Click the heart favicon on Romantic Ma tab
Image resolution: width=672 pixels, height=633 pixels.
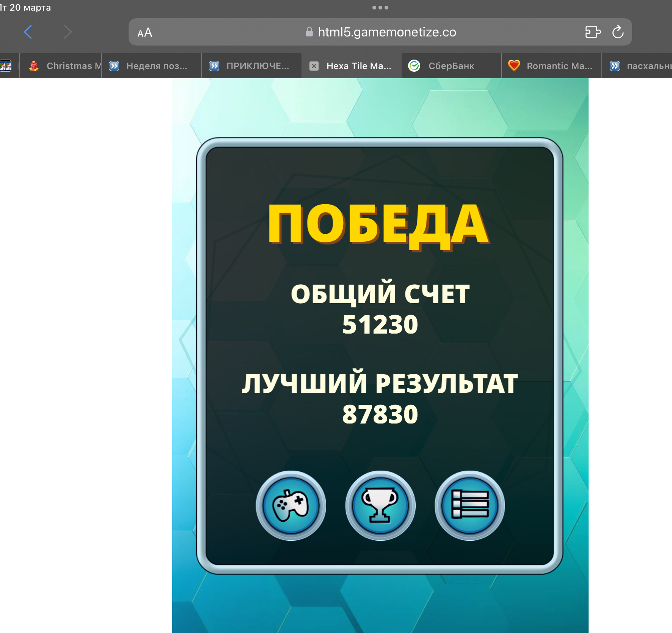(514, 66)
